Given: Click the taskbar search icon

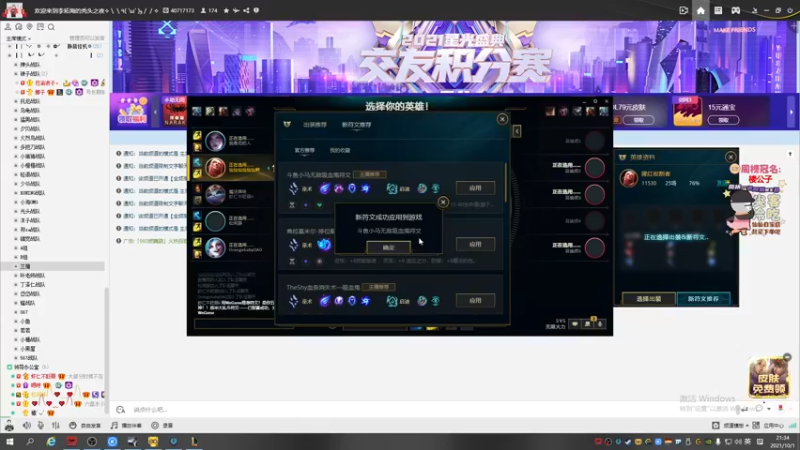Looking at the screenshot, I should click(30, 442).
